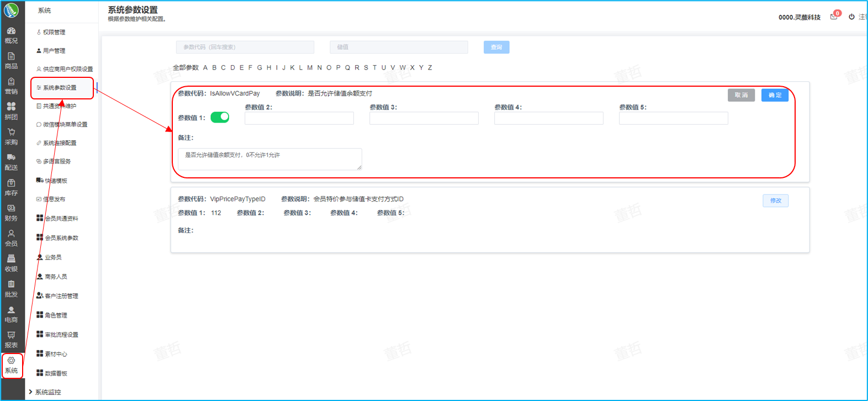Image resolution: width=868 pixels, height=401 pixels.
Task: Open the 概况 overview section in sidebar
Action: click(x=11, y=35)
